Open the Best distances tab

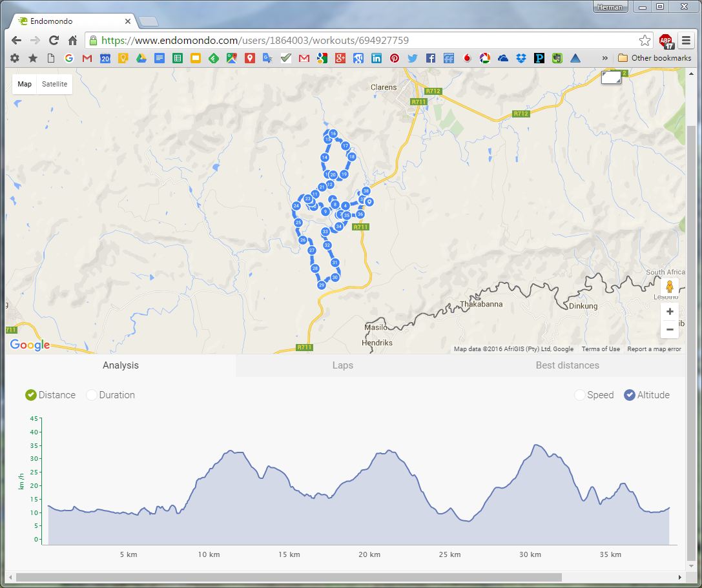pos(567,365)
